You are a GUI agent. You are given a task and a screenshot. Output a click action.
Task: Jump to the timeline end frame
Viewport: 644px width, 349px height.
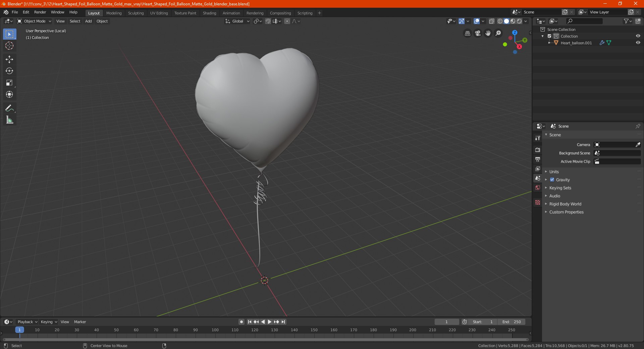283,322
